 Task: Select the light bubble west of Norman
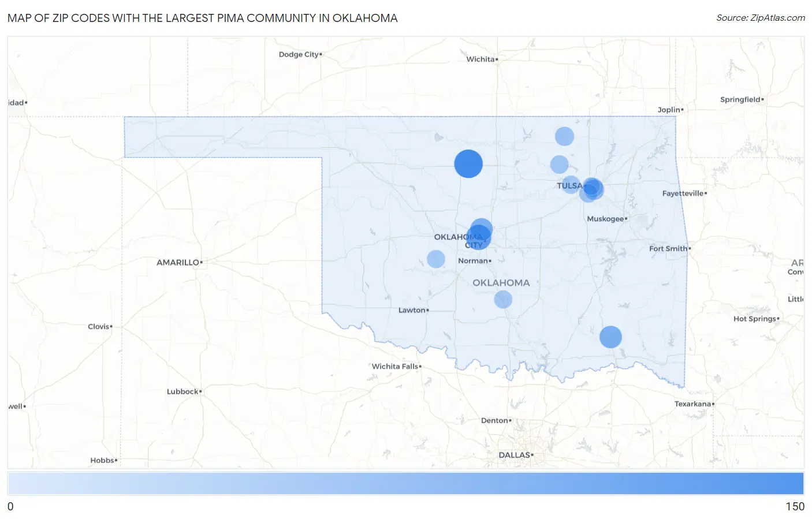click(x=436, y=259)
